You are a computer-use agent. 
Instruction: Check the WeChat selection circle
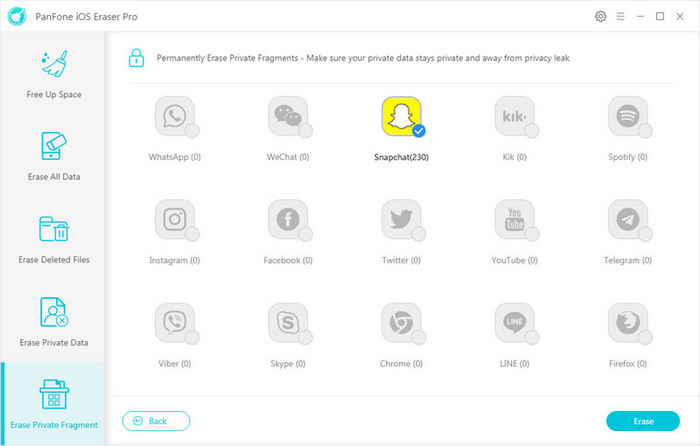305,131
